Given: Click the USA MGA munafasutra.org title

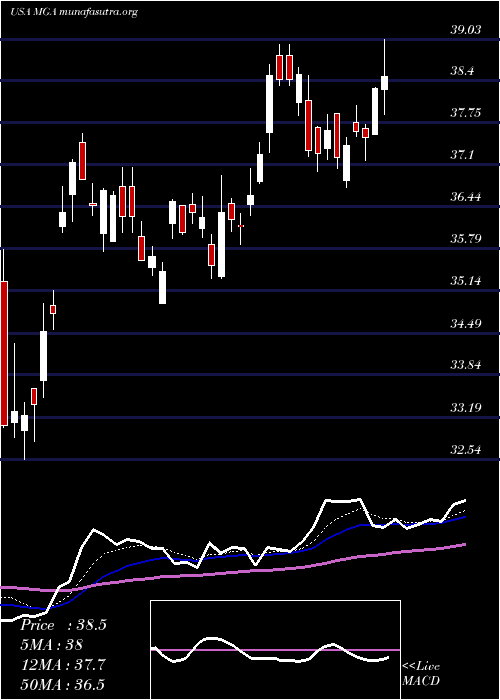Looking at the screenshot, I should point(73,12).
